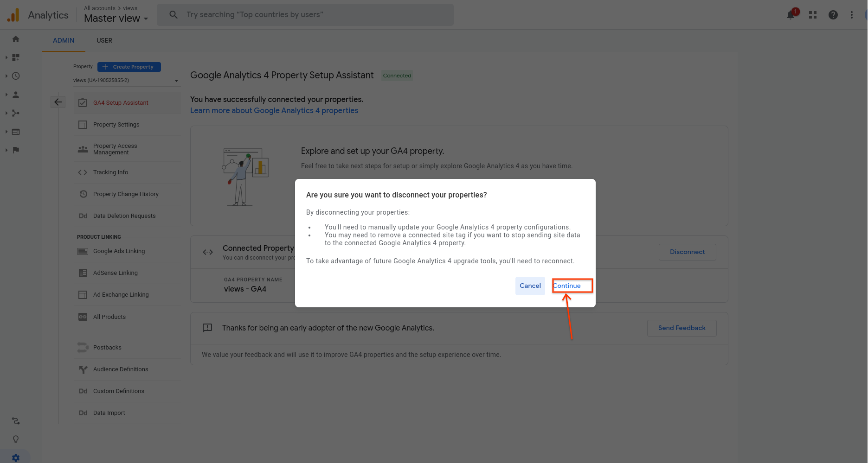Switch to the ADMIN tab
The width and height of the screenshot is (868, 464).
pos(64,40)
